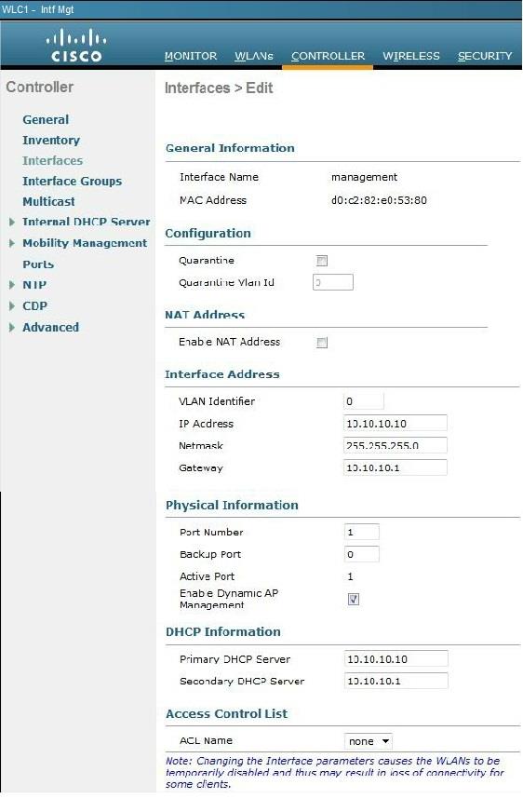Click the IP Address input field
This screenshot has width=523, height=812.
tap(396, 423)
